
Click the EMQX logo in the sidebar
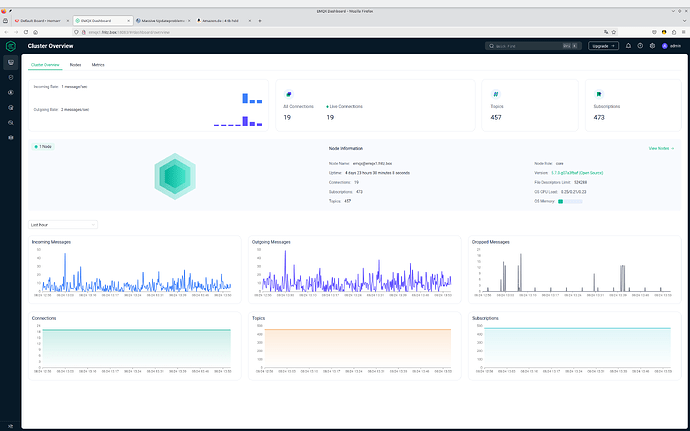click(x=11, y=46)
